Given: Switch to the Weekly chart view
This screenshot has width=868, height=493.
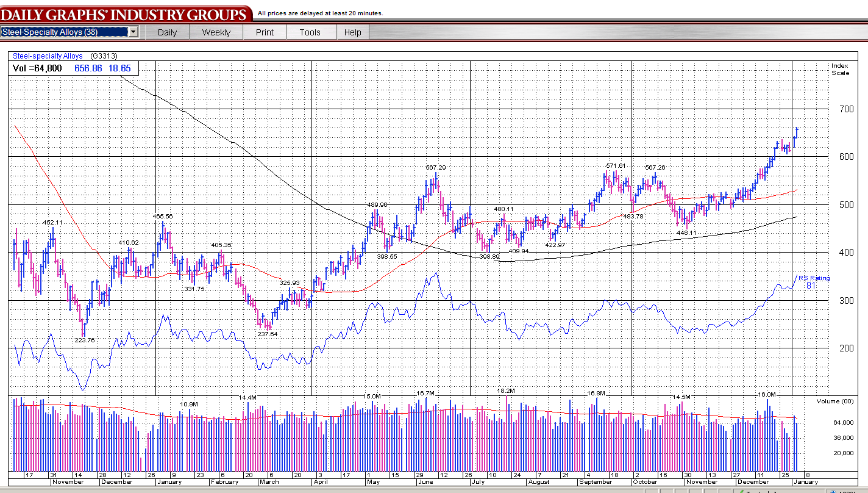Looking at the screenshot, I should click(x=216, y=32).
